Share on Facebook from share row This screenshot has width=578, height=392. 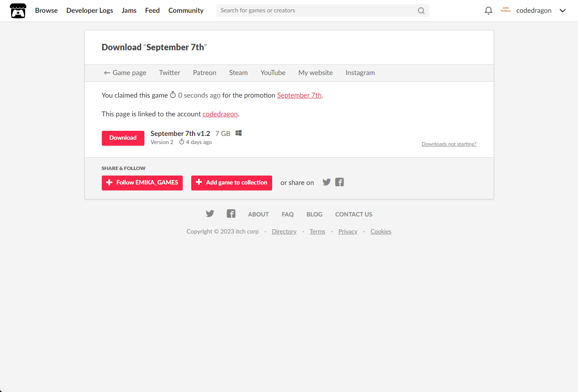[339, 182]
